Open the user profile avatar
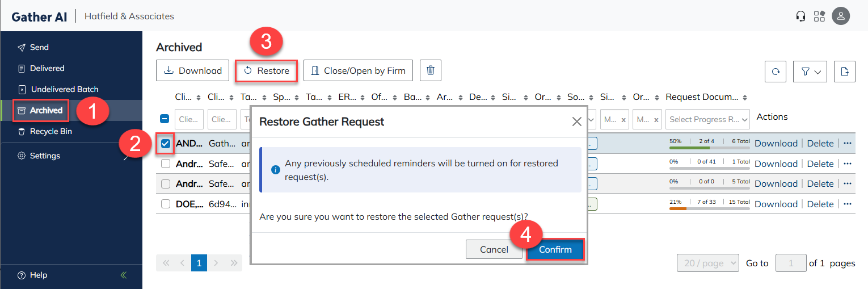Image resolution: width=868 pixels, height=289 pixels. 841,16
